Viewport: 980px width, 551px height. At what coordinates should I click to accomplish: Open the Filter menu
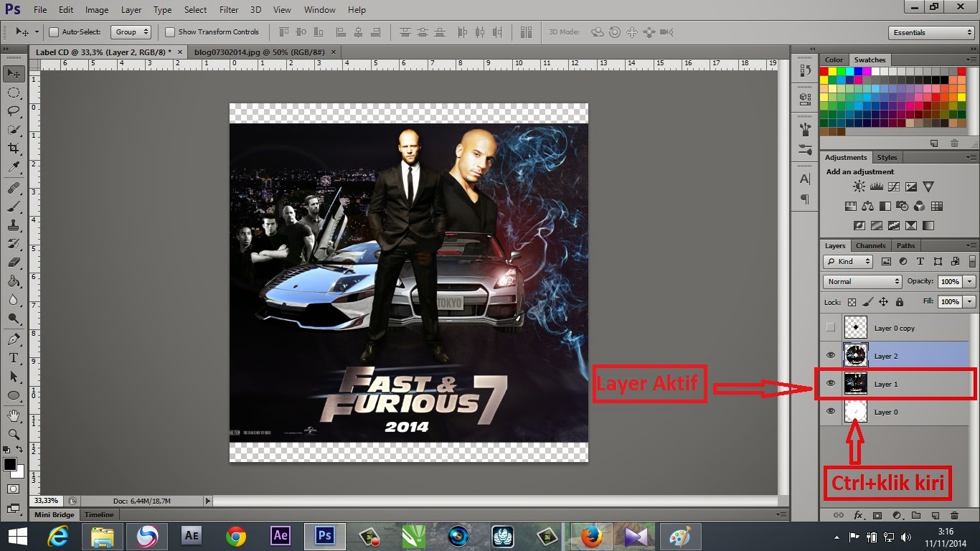click(228, 9)
